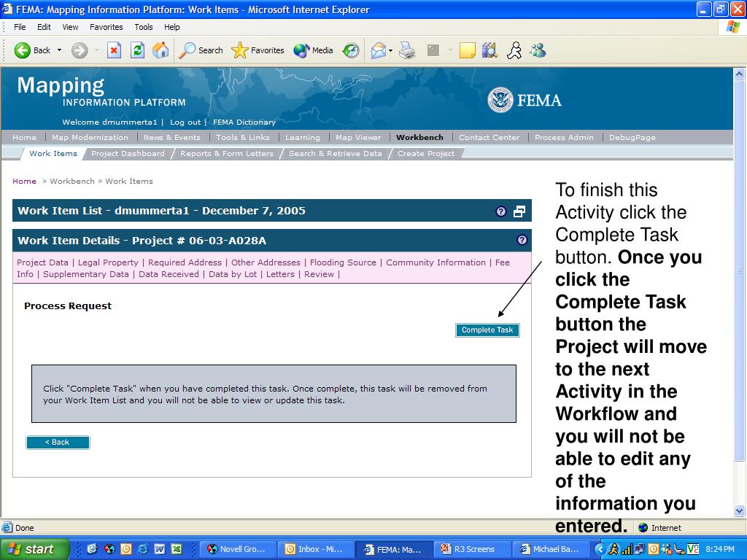Screen dimensions: 747x560
Task: Click the Complete Task button
Action: point(487,330)
